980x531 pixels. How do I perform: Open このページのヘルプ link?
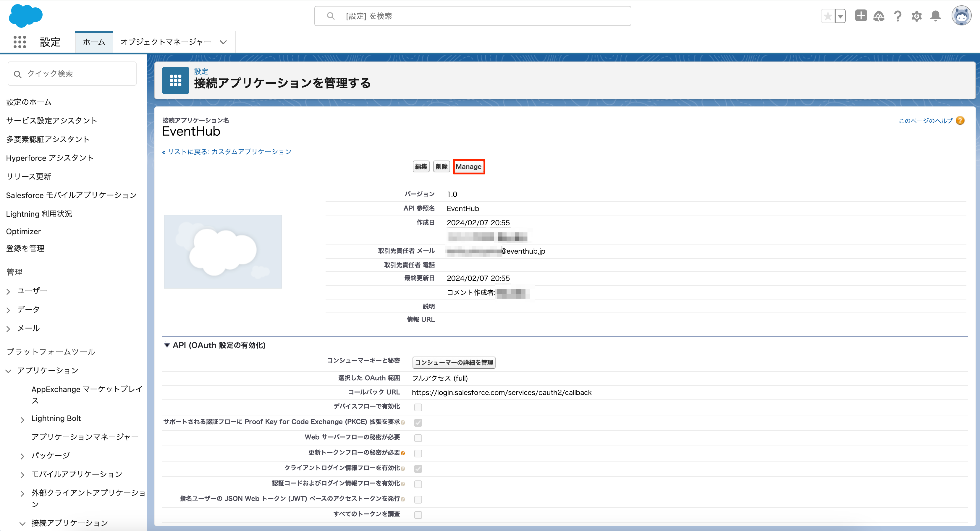[925, 121]
